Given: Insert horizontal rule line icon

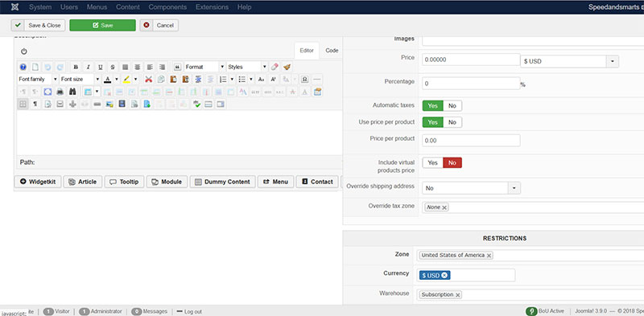Looking at the screenshot, I should pos(317,80).
